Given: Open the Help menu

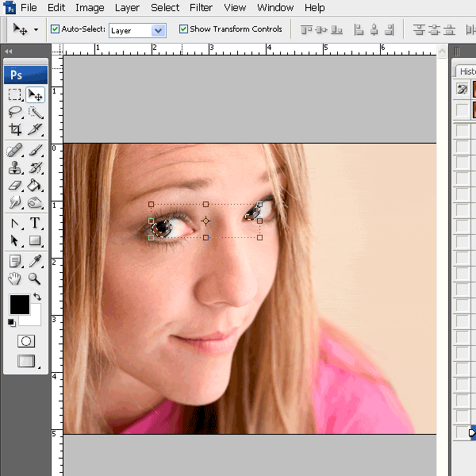Looking at the screenshot, I should click(315, 8).
